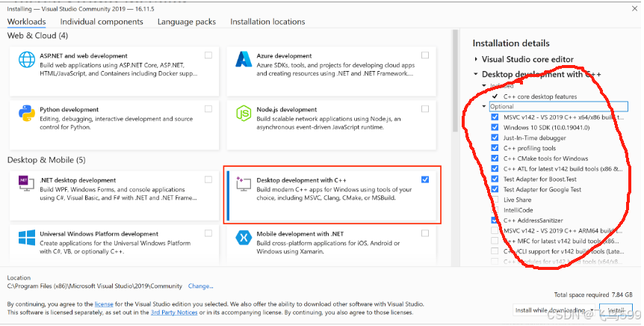Check the .NET desktop development workload
Screen dimensions: 644x326
pyautogui.click(x=208, y=179)
